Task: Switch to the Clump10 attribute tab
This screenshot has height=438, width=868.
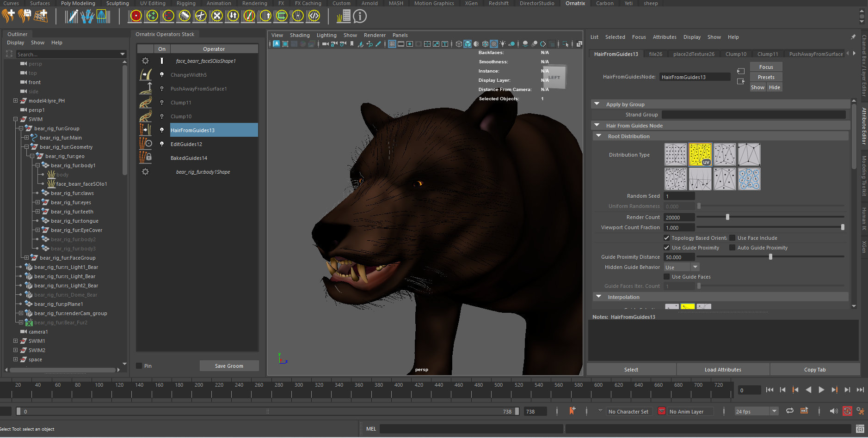Action: [x=736, y=54]
